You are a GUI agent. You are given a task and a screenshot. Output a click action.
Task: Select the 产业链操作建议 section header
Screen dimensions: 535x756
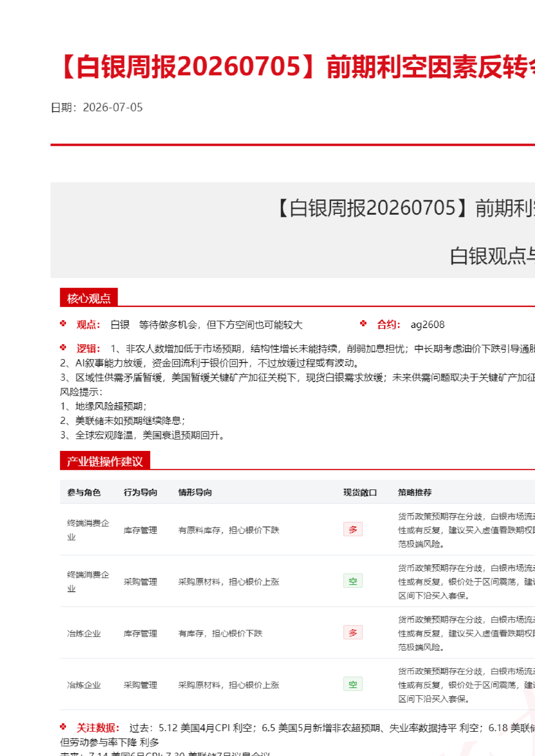pos(105,461)
